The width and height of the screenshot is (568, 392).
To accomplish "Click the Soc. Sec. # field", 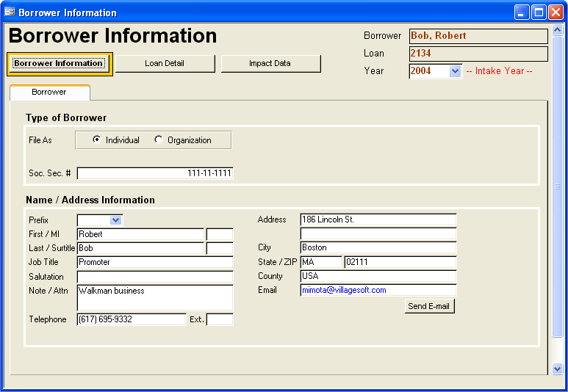I will (x=154, y=173).
